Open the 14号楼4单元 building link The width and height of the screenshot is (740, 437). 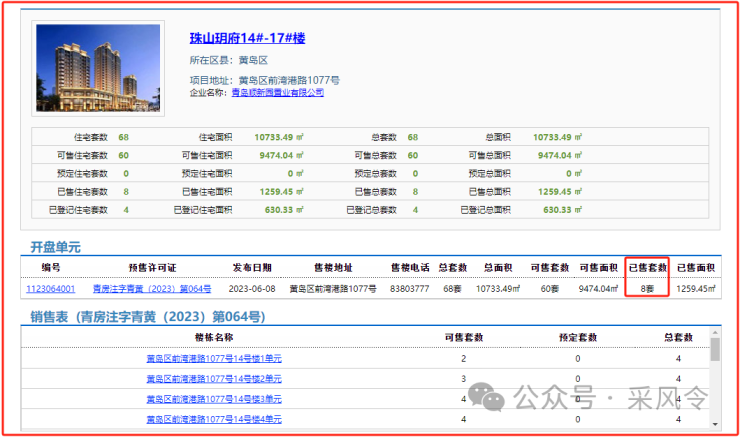tap(213, 419)
